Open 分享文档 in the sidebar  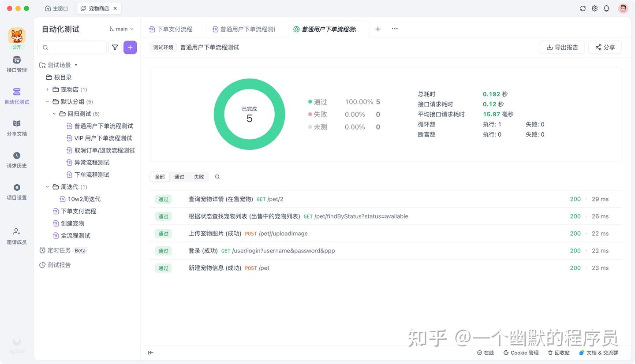click(17, 128)
